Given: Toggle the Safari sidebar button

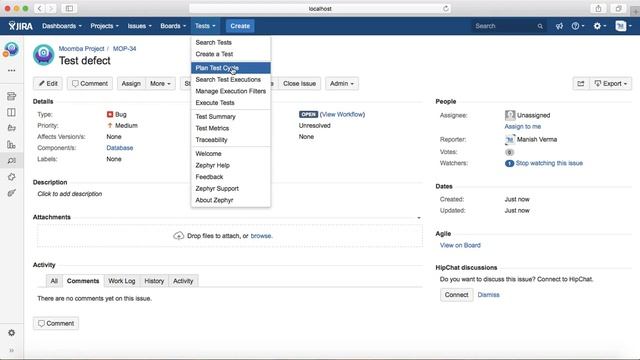Looking at the screenshot, I should pos(69,9).
